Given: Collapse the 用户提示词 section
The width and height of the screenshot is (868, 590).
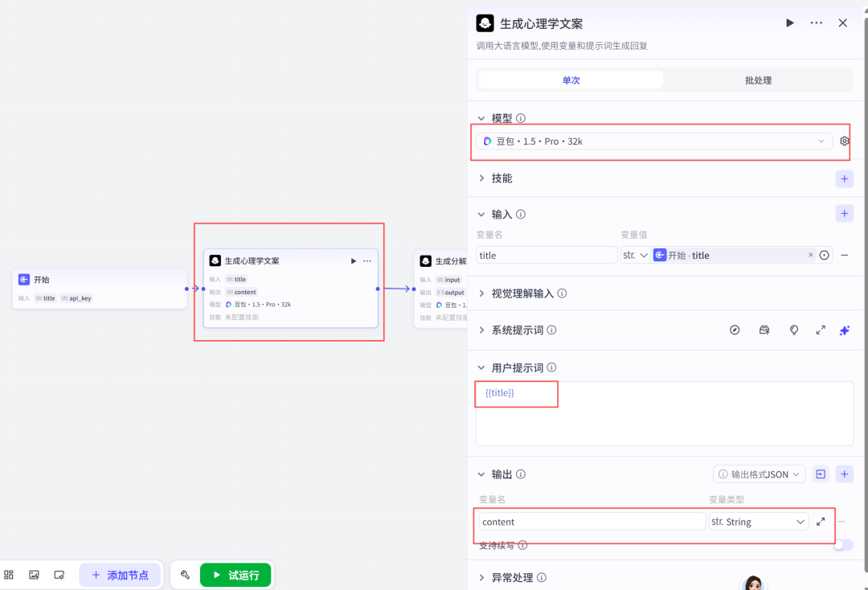Looking at the screenshot, I should pos(481,367).
